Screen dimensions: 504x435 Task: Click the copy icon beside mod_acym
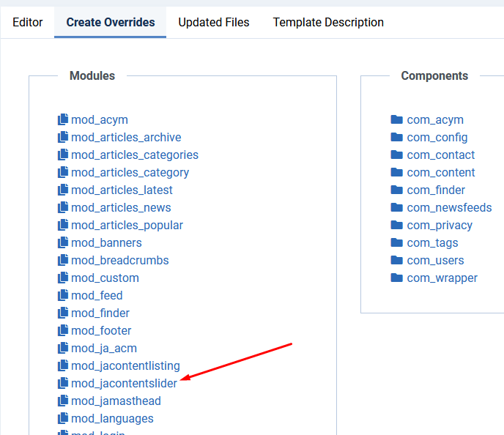point(63,120)
